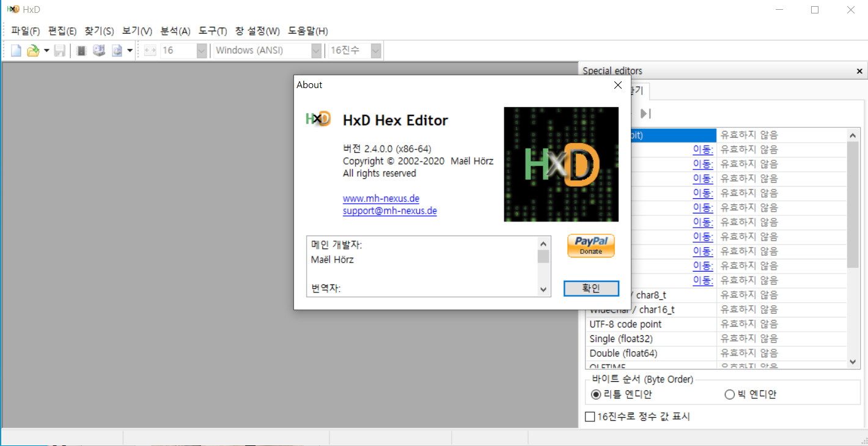Image resolution: width=868 pixels, height=446 pixels.
Task: Maximize the HxD main window
Action: [x=815, y=10]
